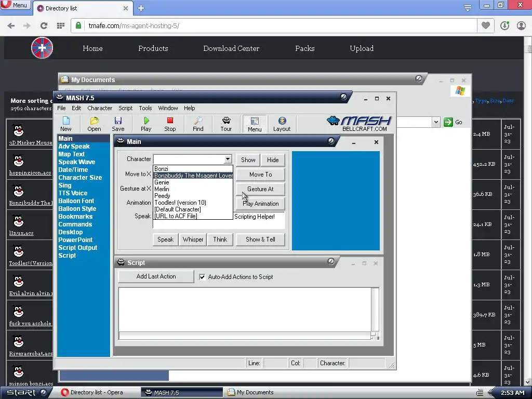This screenshot has width=532, height=399.
Task: Pick Toodles! (version 10) option
Action: point(193,203)
